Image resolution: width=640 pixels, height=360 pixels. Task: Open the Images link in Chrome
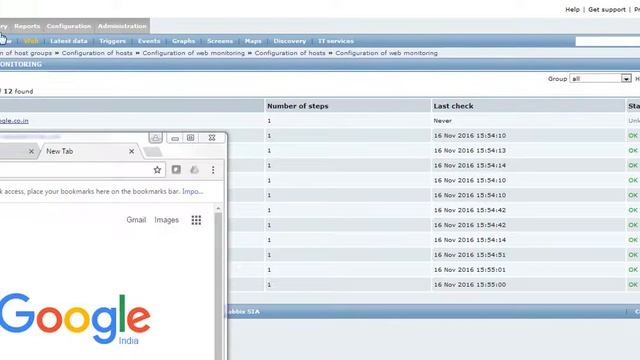(167, 220)
